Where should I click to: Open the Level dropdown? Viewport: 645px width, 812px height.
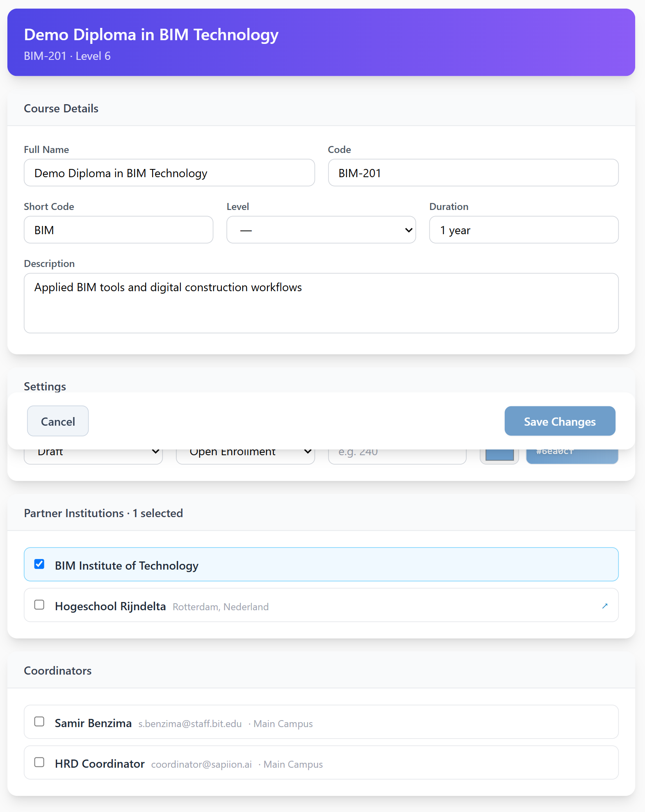321,230
